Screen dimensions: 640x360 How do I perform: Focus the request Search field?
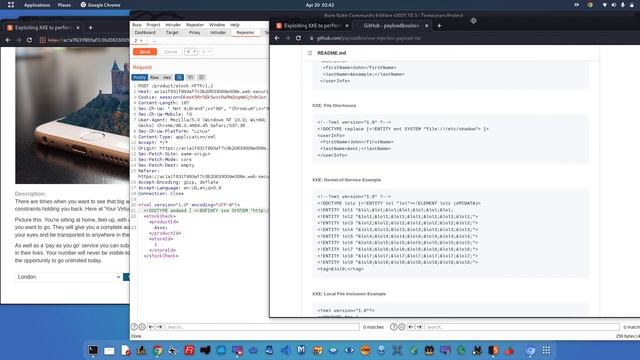[262, 327]
